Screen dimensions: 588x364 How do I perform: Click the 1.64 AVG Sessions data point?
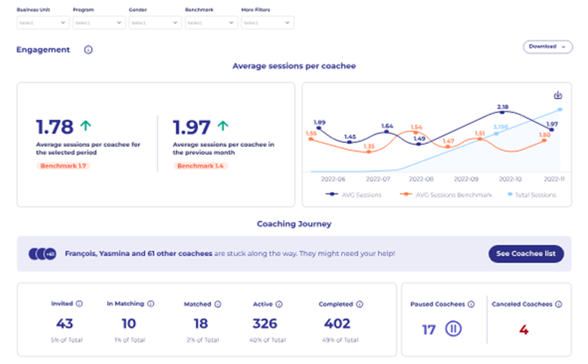click(x=387, y=132)
